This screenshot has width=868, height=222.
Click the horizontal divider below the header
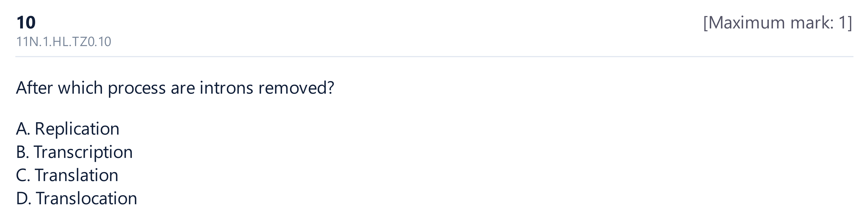point(434,57)
